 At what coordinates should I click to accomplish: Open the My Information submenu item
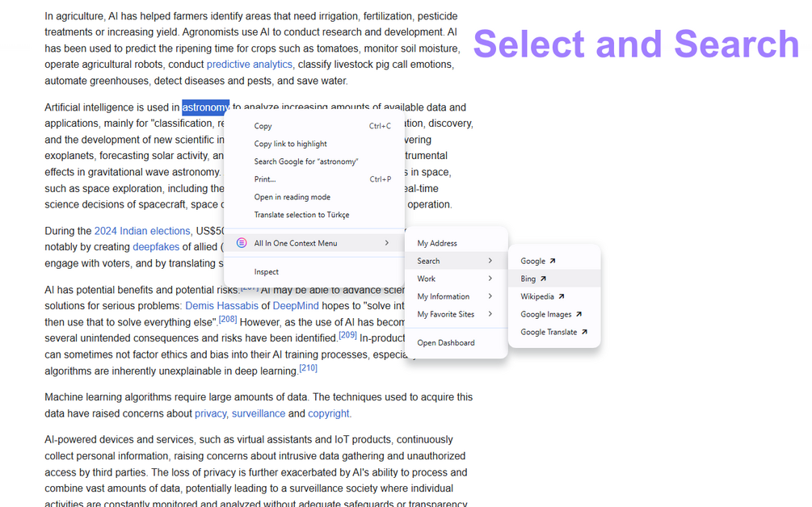coord(456,296)
